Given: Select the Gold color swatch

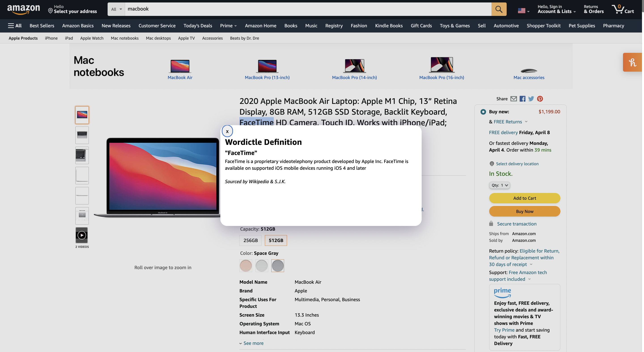Looking at the screenshot, I should click(246, 266).
